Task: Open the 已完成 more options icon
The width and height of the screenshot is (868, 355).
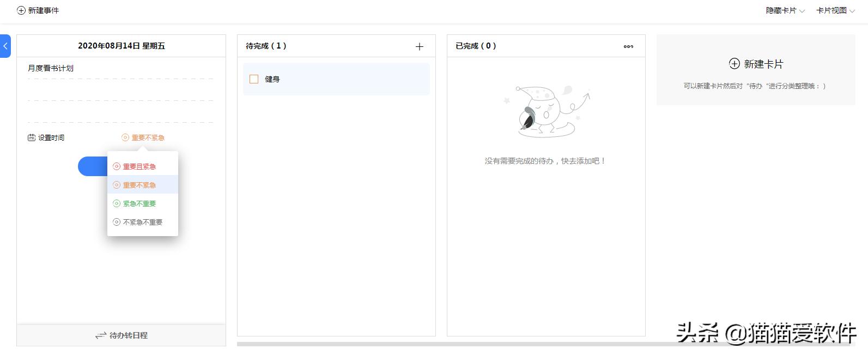Action: pyautogui.click(x=628, y=46)
